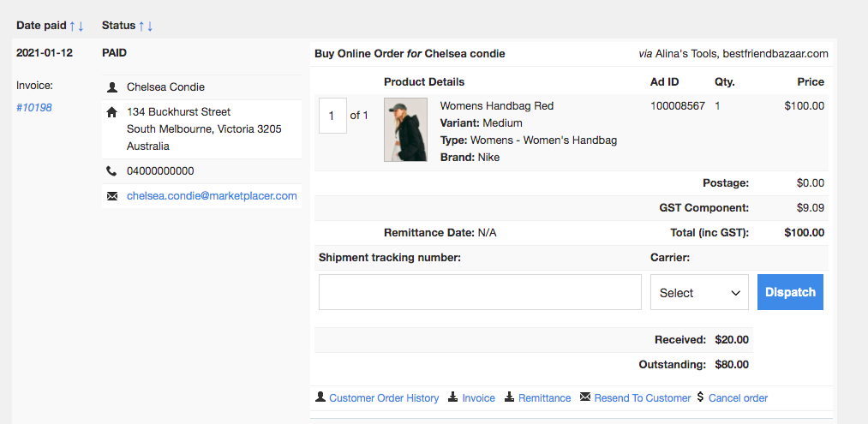Click the download icon beside Remittance
Screen dimensions: 868x424
click(x=509, y=397)
